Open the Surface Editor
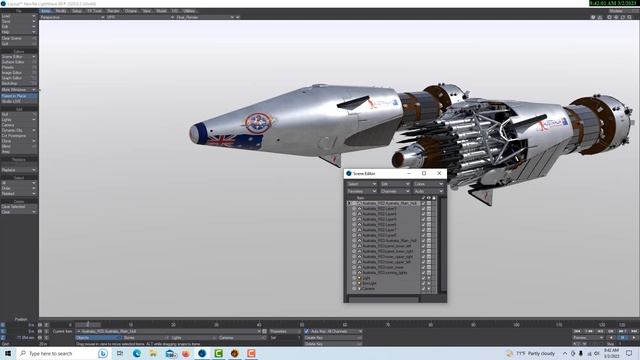Image resolution: width=640 pixels, height=360 pixels. pyautogui.click(x=19, y=62)
